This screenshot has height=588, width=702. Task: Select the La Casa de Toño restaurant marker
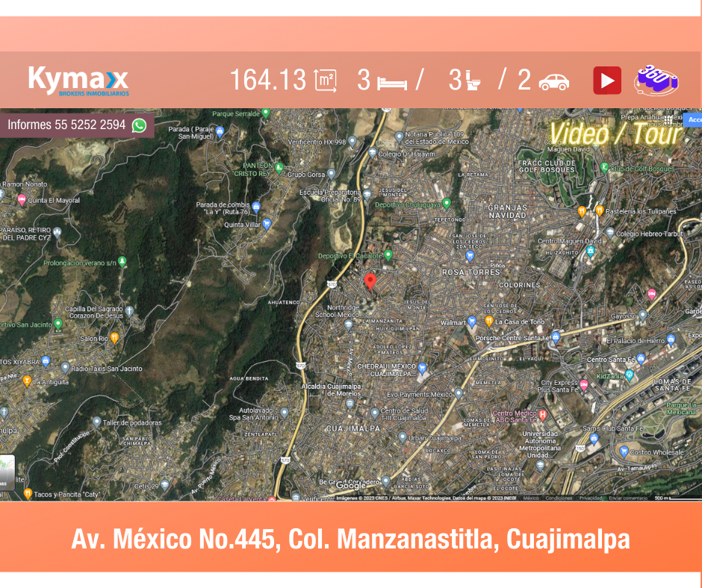(x=489, y=321)
